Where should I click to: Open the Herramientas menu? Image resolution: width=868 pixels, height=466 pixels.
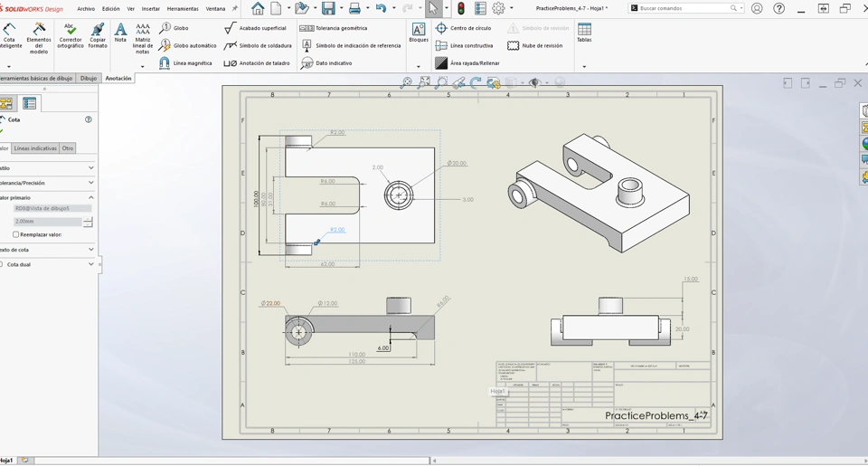[183, 8]
